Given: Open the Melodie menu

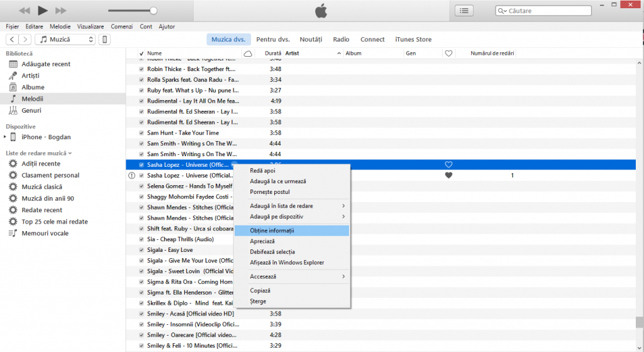Looking at the screenshot, I should point(60,26).
